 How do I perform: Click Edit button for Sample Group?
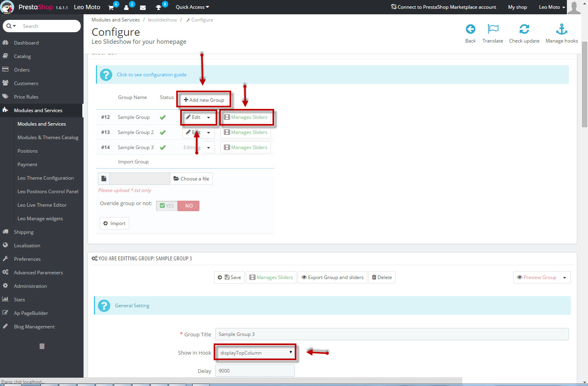tap(193, 117)
